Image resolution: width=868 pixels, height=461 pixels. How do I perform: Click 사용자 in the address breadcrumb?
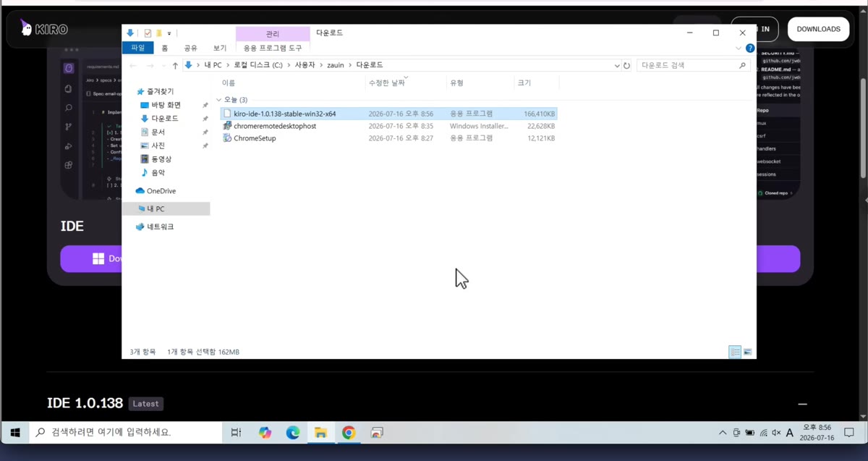pos(305,65)
